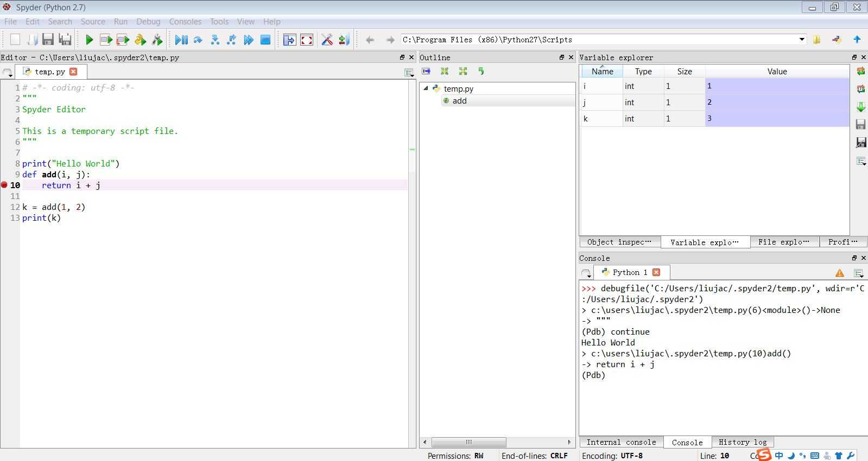
Task: Restore original tree layout in Outline
Action: pyautogui.click(x=481, y=71)
